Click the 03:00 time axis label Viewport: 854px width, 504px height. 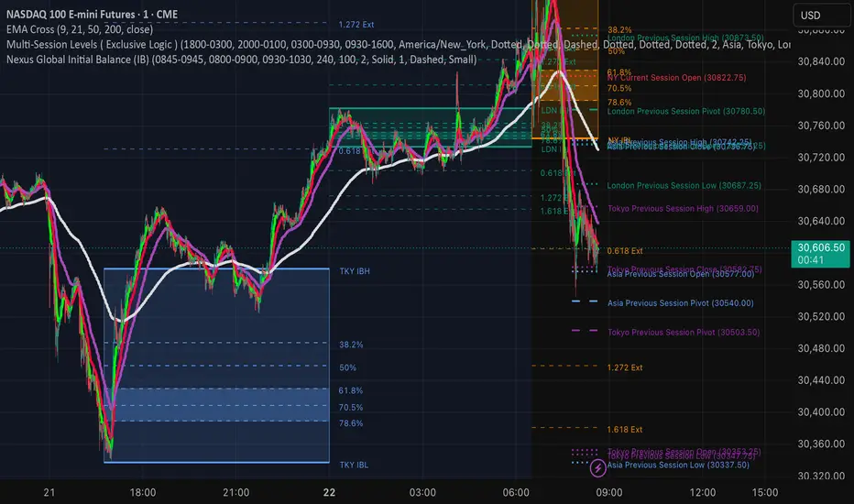pos(422,493)
